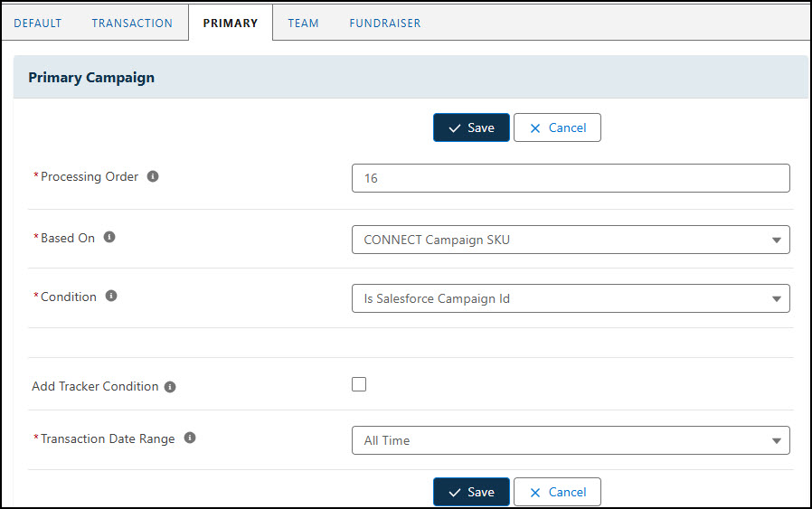Open the Transaction Date Range dropdown
The image size is (812, 509).
(571, 440)
